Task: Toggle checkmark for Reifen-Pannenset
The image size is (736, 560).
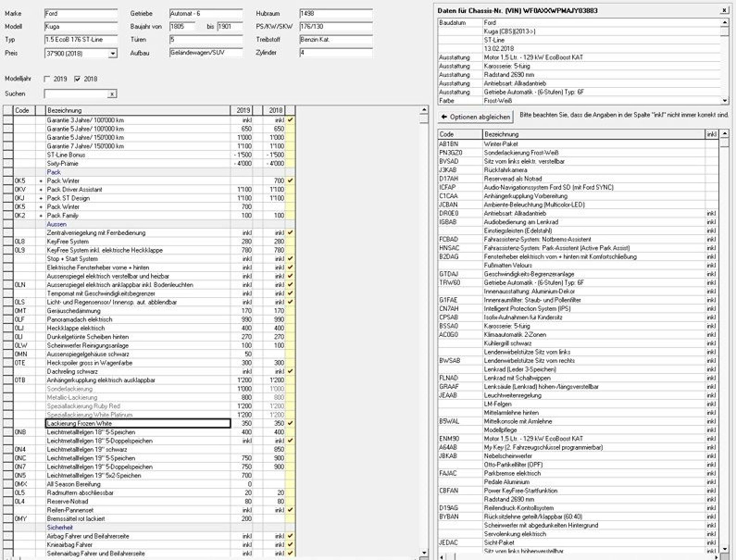Action: [290, 510]
